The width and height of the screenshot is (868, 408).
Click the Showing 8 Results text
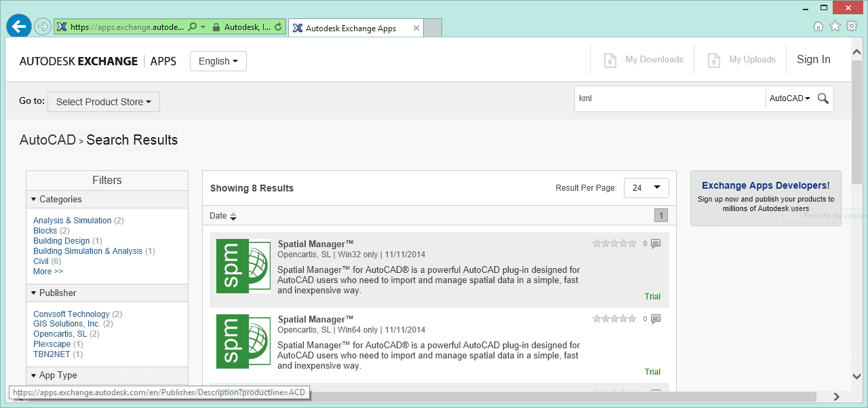point(252,188)
